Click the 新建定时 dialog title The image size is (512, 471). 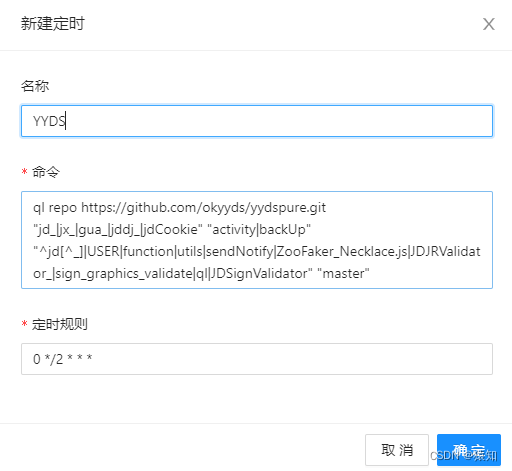53,24
